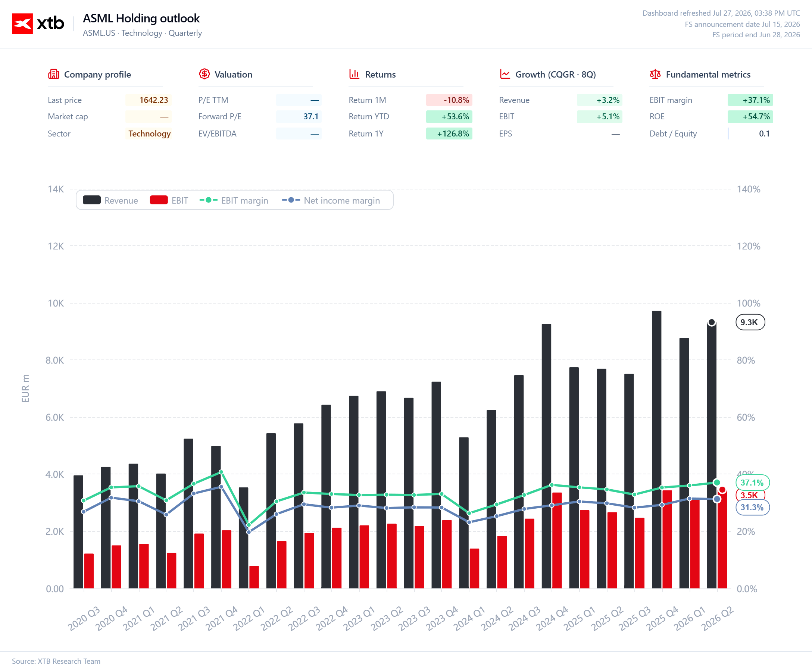The height and width of the screenshot is (669, 812).
Task: Click the 2026 Q2 axis label
Action: coord(717,618)
